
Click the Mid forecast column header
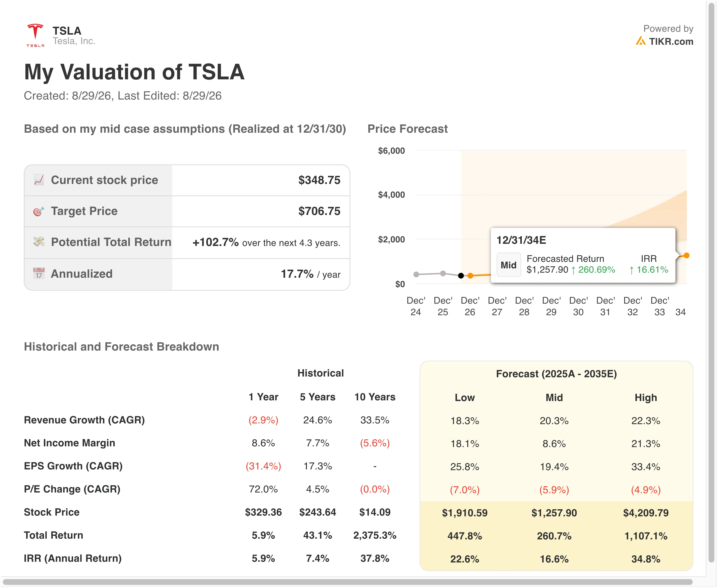554,398
